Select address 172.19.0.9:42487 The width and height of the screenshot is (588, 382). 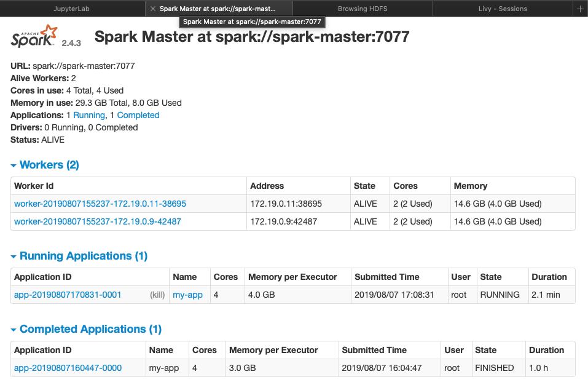pyautogui.click(x=283, y=221)
